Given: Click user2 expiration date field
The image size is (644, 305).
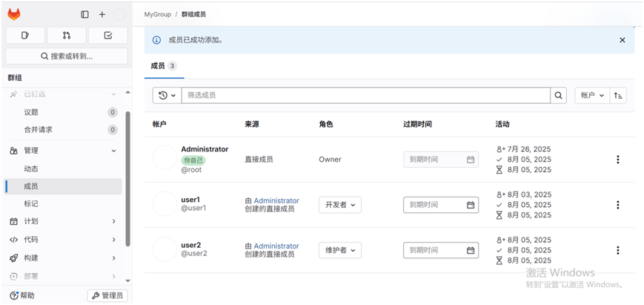Looking at the screenshot, I should [441, 250].
